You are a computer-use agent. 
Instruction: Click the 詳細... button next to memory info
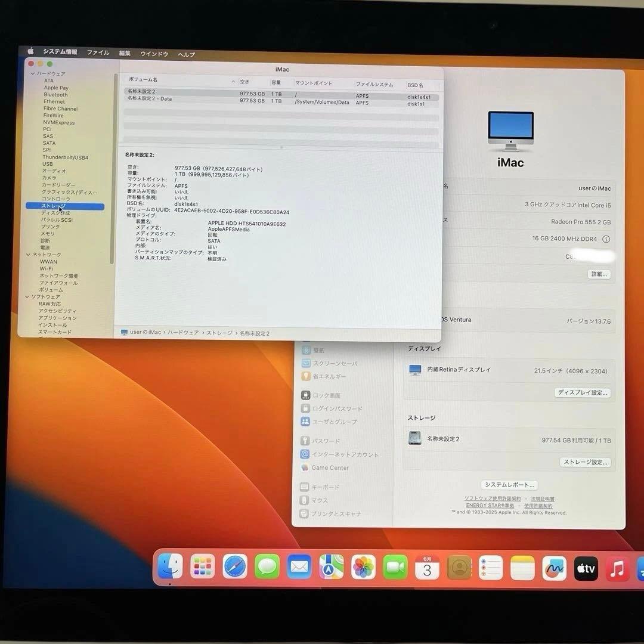pyautogui.click(x=598, y=274)
